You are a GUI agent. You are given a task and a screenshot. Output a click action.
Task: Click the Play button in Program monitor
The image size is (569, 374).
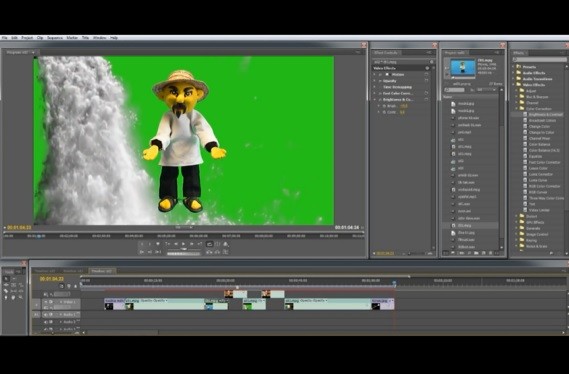point(184,244)
